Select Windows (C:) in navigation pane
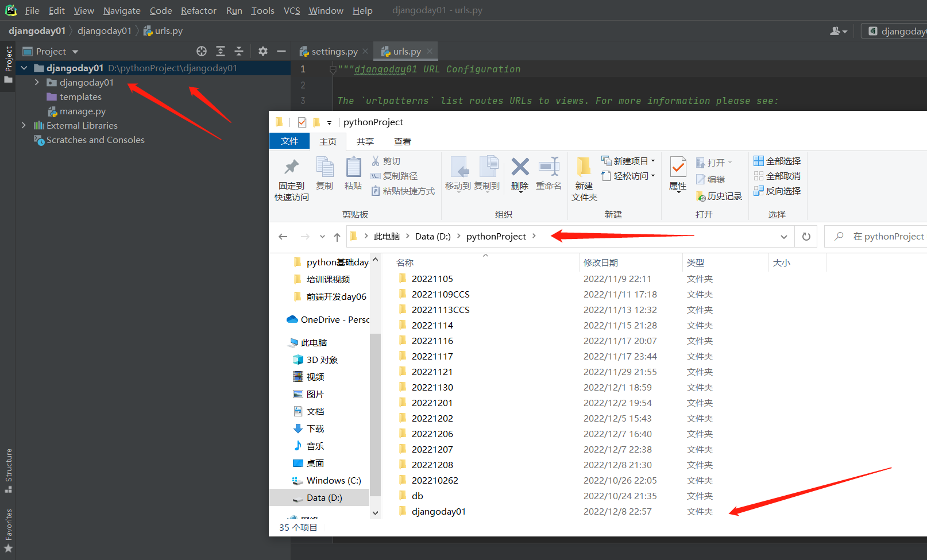 pos(334,480)
